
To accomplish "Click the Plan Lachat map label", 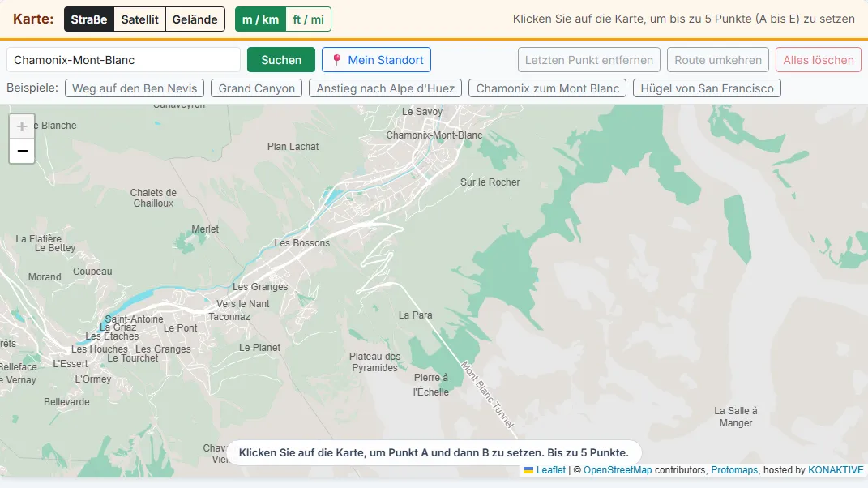I will pyautogui.click(x=293, y=146).
